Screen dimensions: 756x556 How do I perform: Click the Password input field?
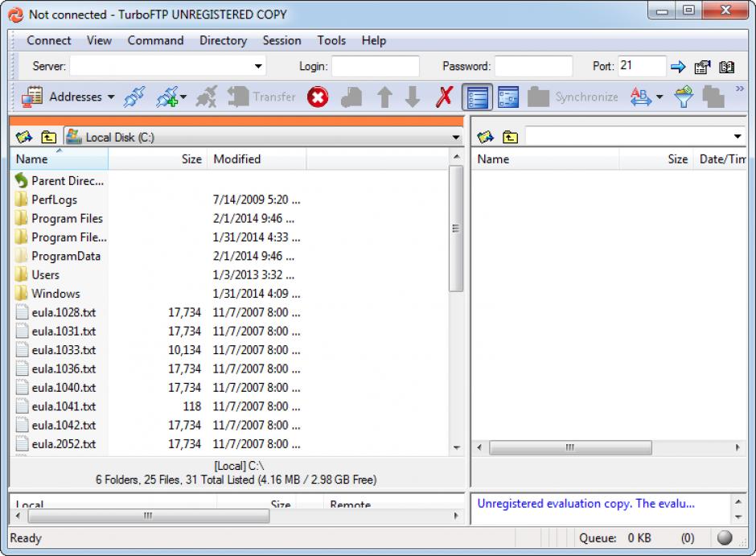(x=534, y=66)
